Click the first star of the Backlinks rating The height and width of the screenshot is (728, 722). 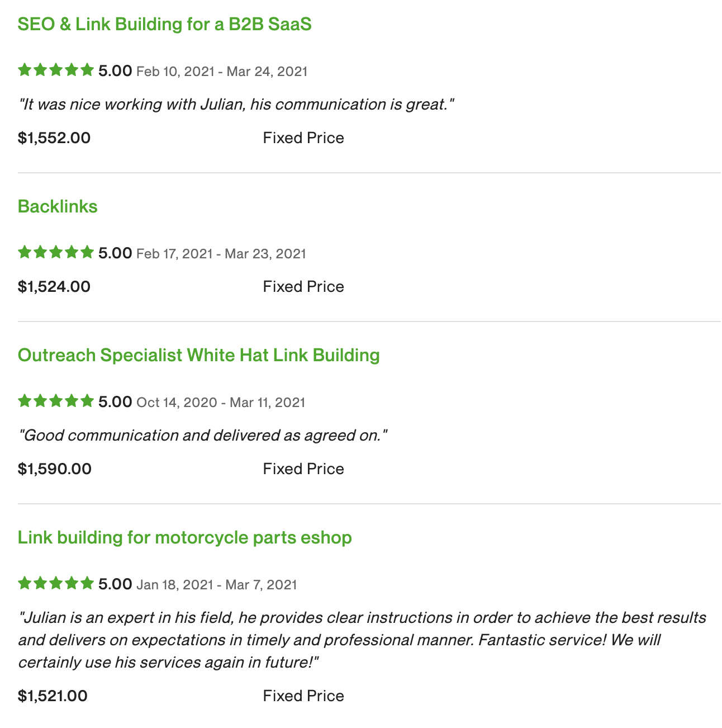tap(25, 253)
